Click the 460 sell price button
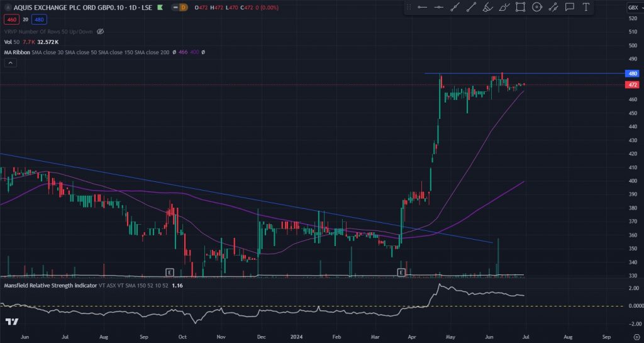644x343 pixels. (x=11, y=19)
